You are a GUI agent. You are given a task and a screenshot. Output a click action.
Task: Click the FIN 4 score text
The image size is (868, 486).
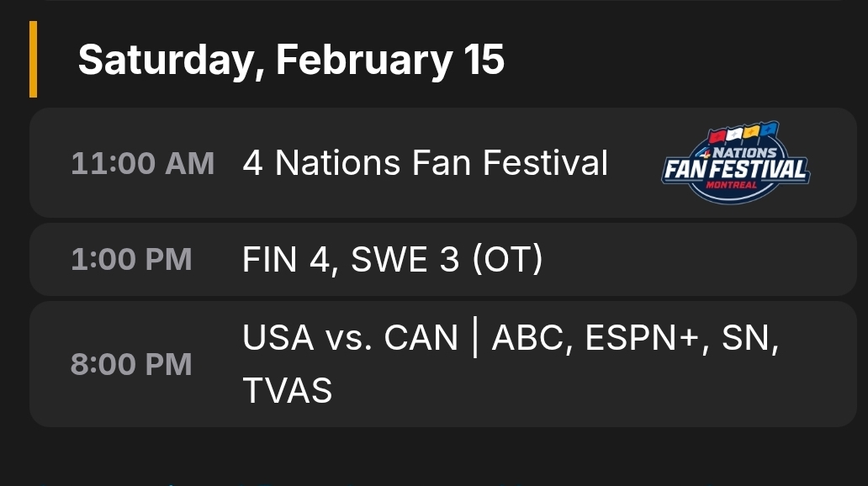[285, 260]
